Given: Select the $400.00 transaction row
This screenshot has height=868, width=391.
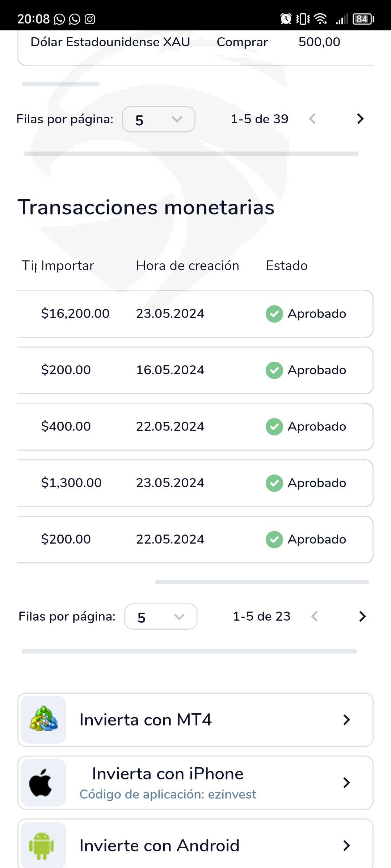Looking at the screenshot, I should pyautogui.click(x=195, y=427).
